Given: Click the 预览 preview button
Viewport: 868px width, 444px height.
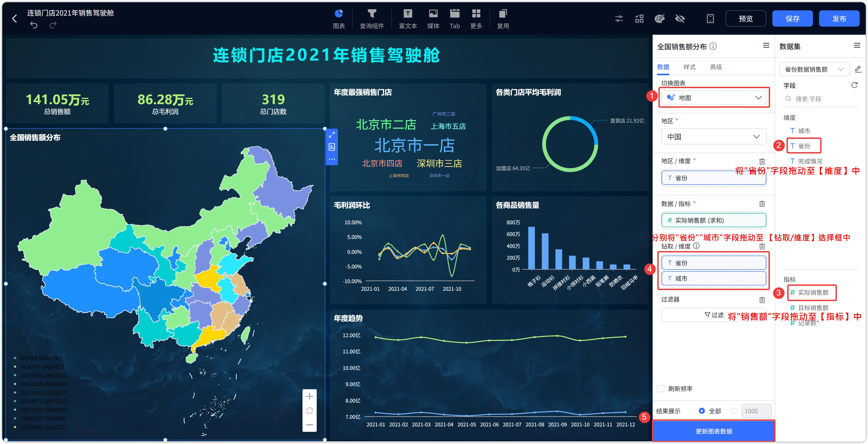Looking at the screenshot, I should pyautogui.click(x=746, y=18).
